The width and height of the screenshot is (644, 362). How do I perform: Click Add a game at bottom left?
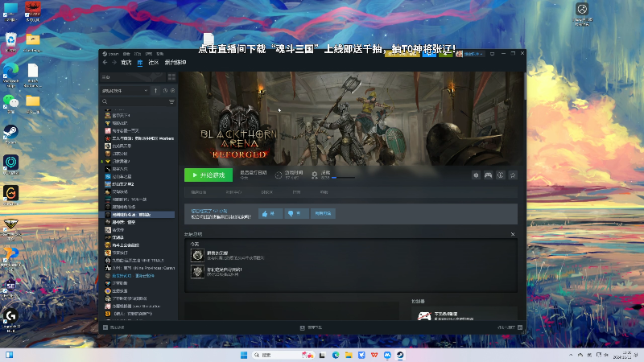pyautogui.click(x=114, y=327)
